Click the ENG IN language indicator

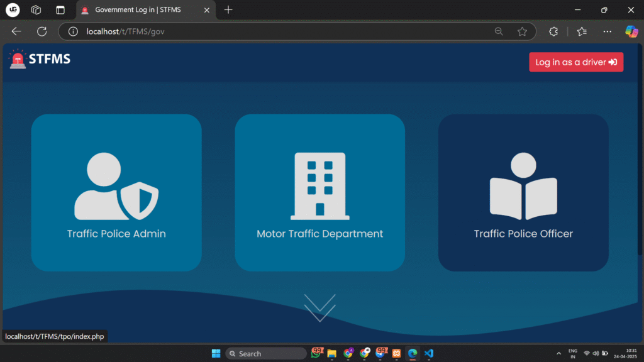pyautogui.click(x=572, y=354)
